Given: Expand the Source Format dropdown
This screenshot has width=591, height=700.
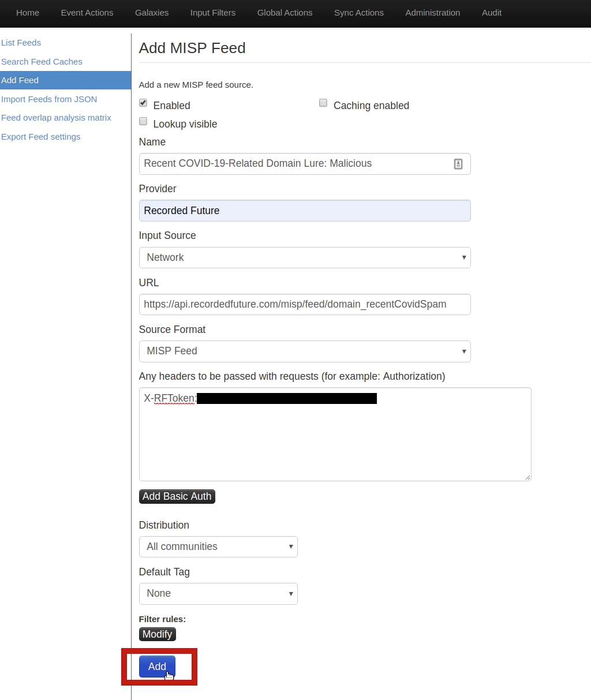Looking at the screenshot, I should tap(304, 351).
